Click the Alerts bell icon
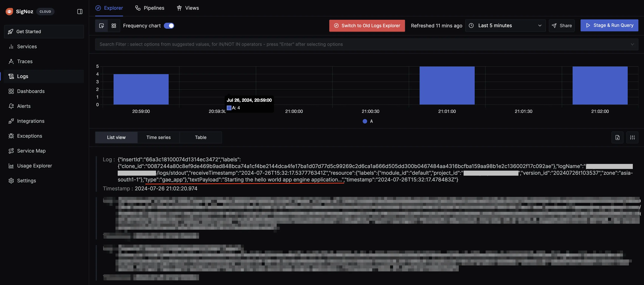Viewport: 644px width, 285px height. coord(11,106)
